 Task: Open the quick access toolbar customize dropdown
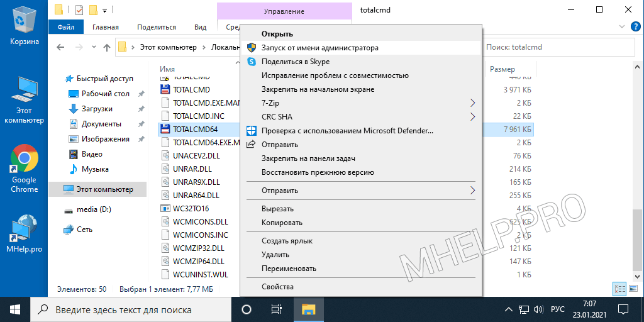104,10
